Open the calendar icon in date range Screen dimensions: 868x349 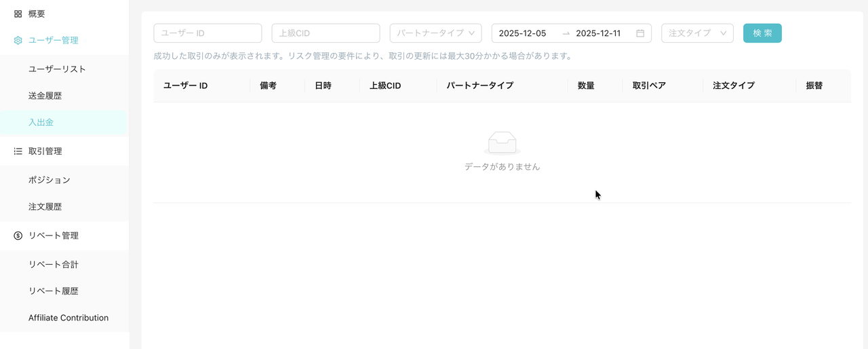640,33
